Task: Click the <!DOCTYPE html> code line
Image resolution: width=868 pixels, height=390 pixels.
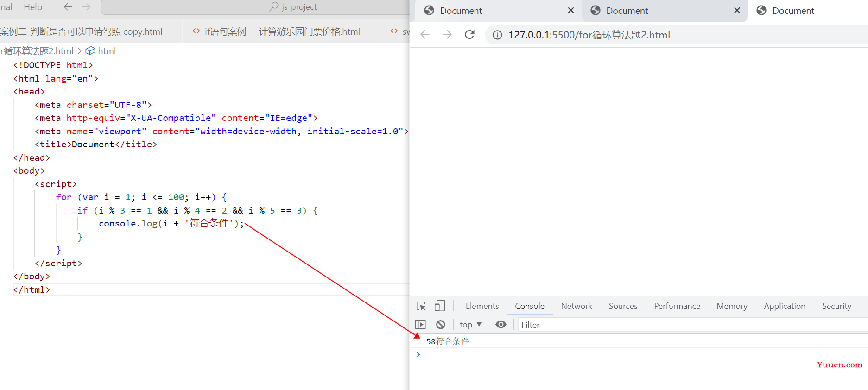Action: [53, 65]
